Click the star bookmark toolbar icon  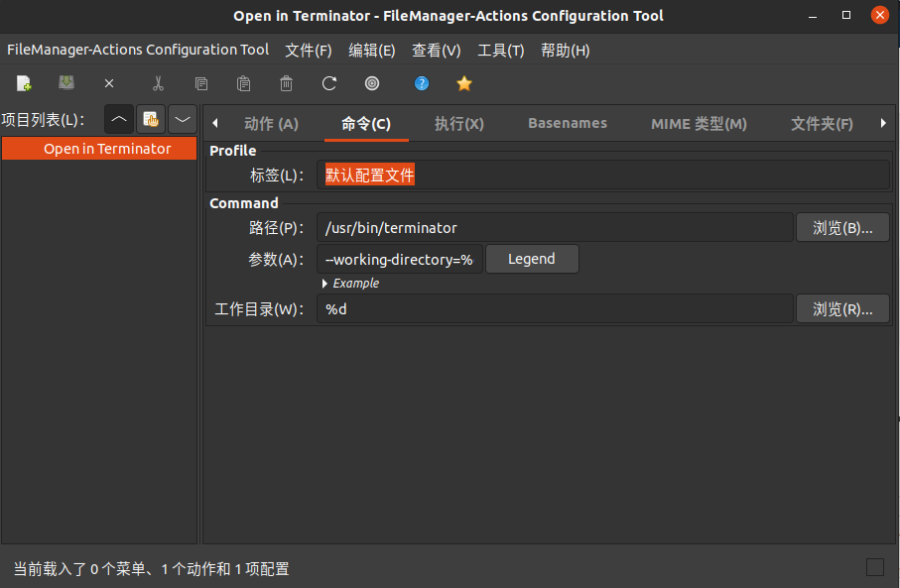point(464,83)
